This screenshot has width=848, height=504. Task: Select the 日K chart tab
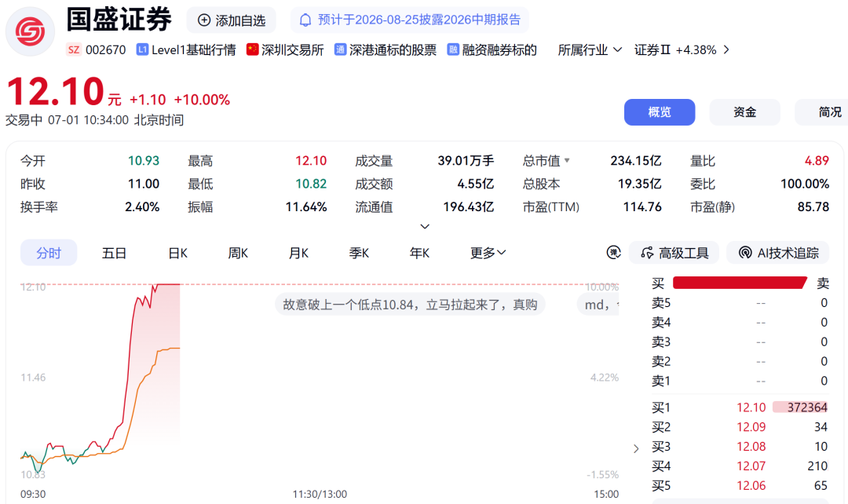pos(177,253)
